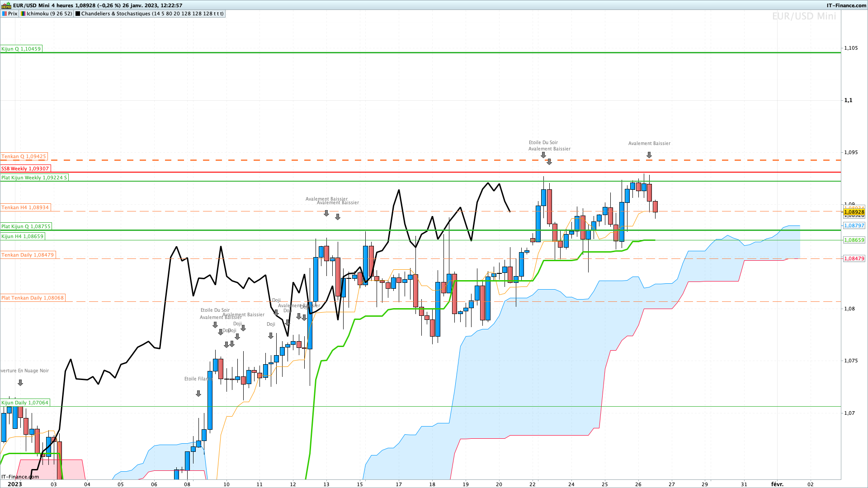Click the 'févr.' label on the time axis

pyautogui.click(x=777, y=484)
